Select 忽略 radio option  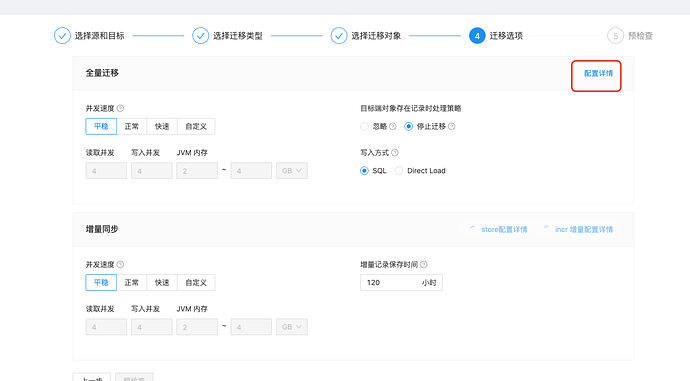click(364, 126)
